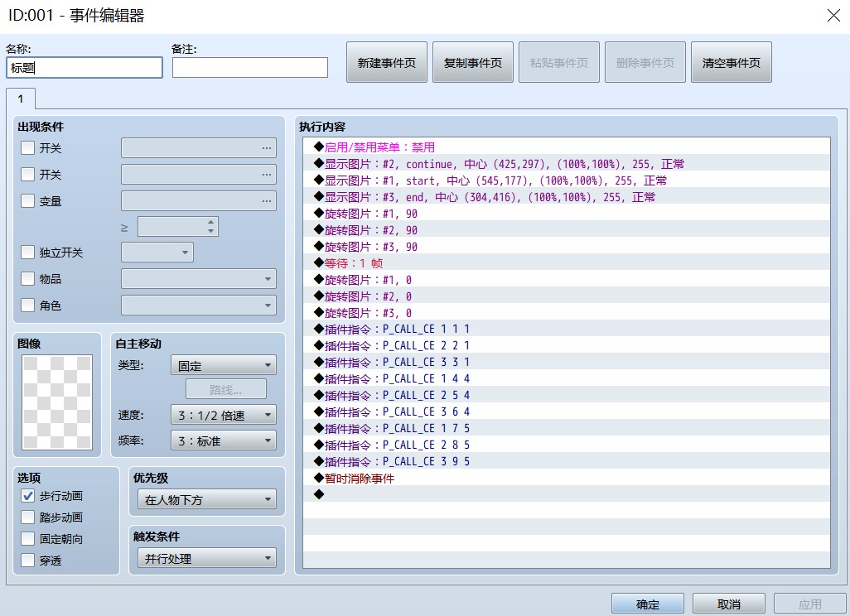
Task: Toggle the 穿透 checkbox
Action: coord(27,561)
